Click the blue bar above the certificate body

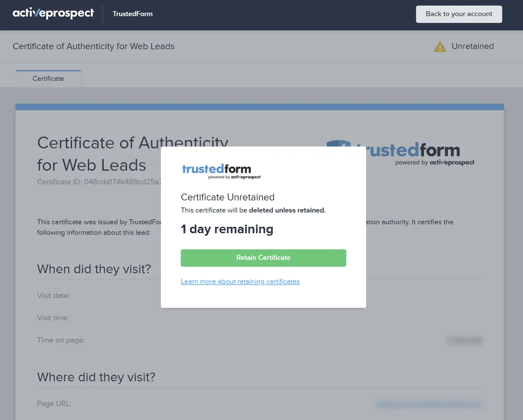click(x=259, y=106)
